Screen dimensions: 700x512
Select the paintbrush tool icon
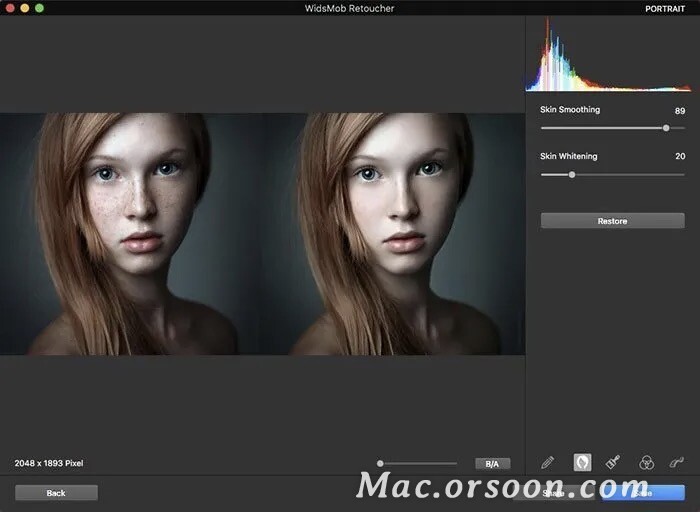(x=613, y=462)
